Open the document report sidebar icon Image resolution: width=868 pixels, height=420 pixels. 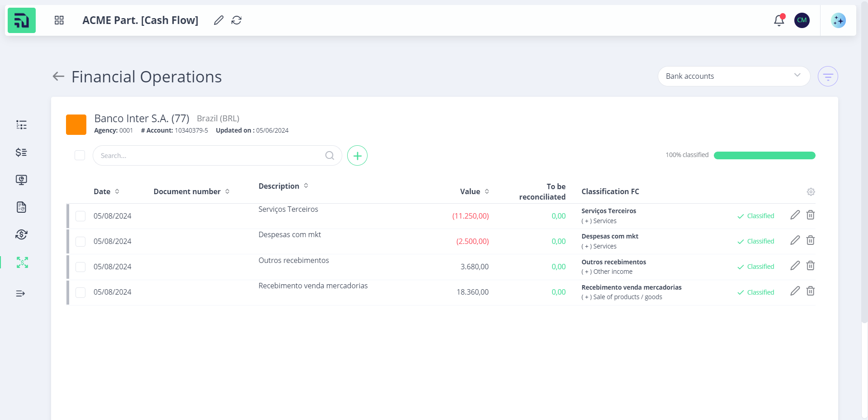[21, 207]
